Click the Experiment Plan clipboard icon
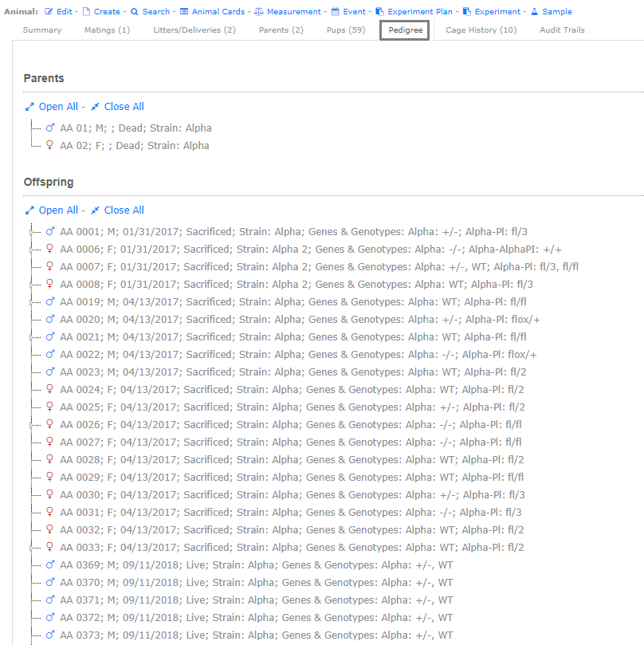The width and height of the screenshot is (644, 645). [379, 11]
